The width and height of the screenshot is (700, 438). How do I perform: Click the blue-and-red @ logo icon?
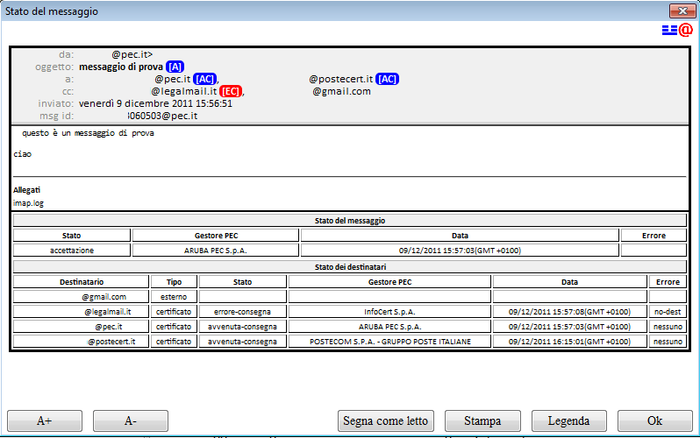677,30
